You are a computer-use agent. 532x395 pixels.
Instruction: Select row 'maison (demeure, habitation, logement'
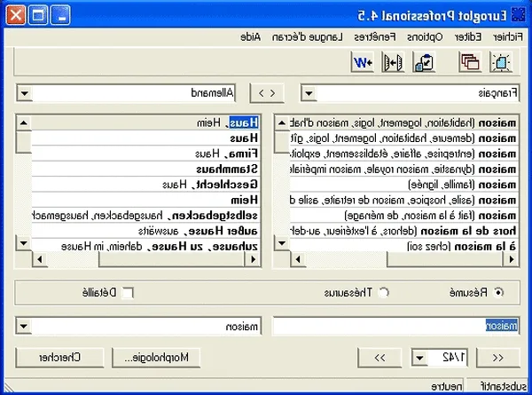[x=404, y=138]
